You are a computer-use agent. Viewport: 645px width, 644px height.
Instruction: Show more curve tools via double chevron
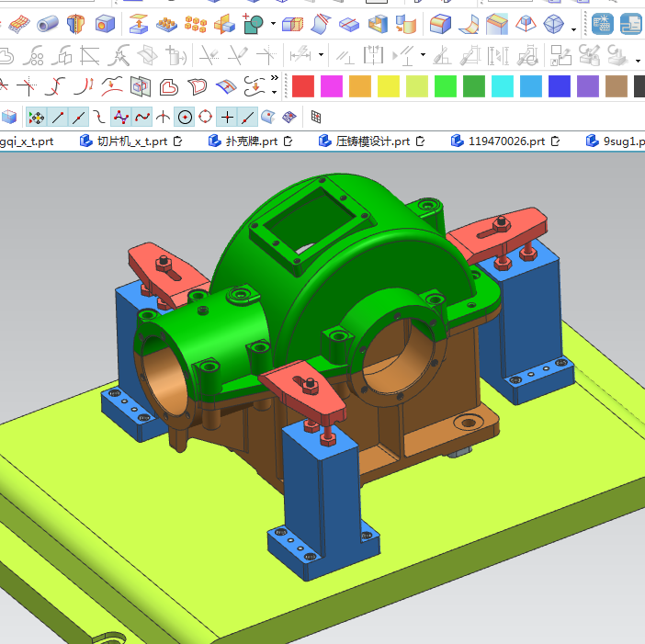(275, 78)
